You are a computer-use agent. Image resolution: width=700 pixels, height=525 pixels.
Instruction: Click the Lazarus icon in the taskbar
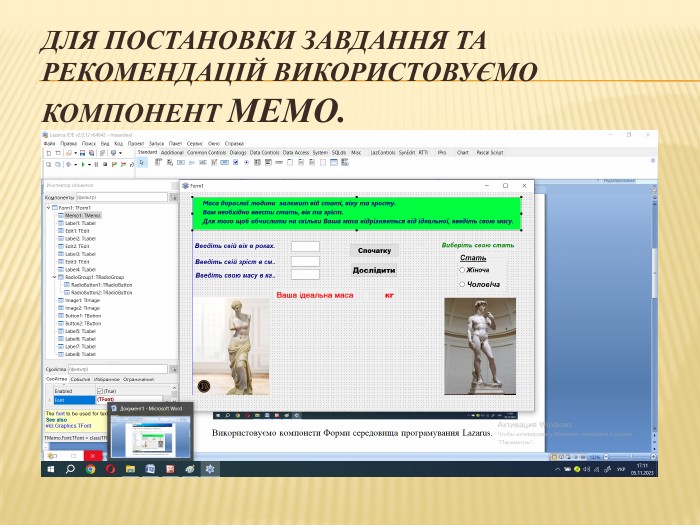coord(210,469)
